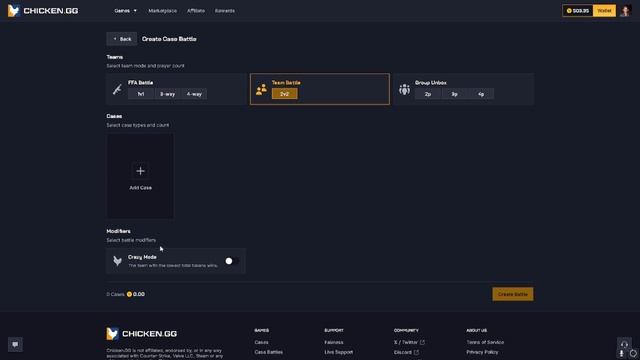Open the Terms of Service link

pos(485,342)
